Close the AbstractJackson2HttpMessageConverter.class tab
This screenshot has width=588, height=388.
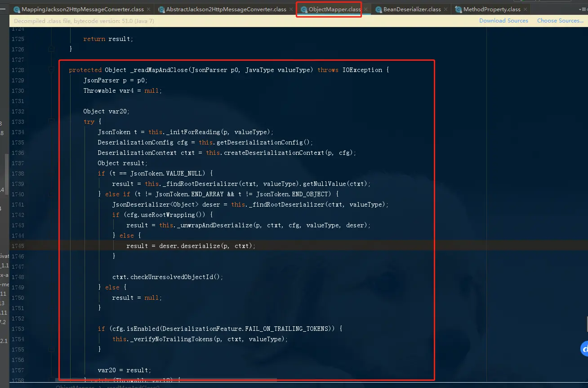291,9
